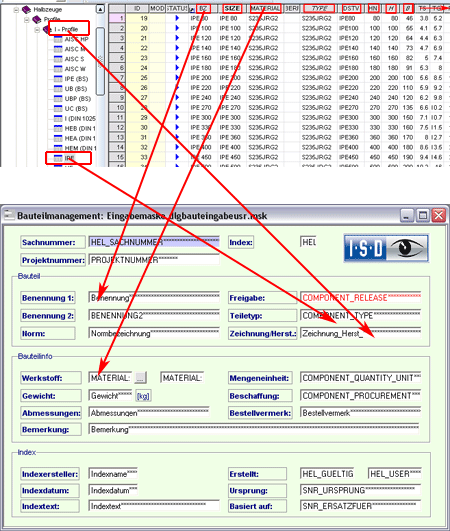Click the DSTV column header

351,8
